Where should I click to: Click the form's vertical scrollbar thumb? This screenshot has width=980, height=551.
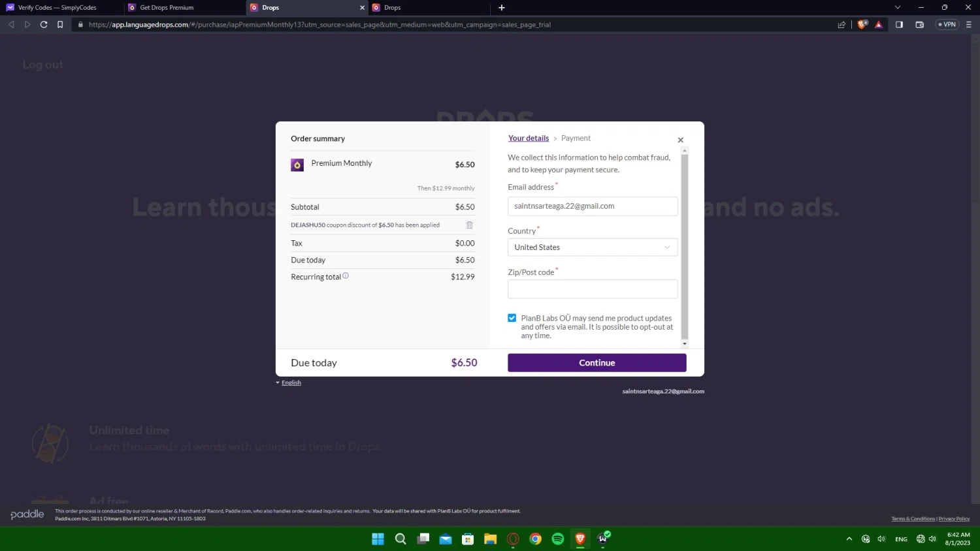685,247
